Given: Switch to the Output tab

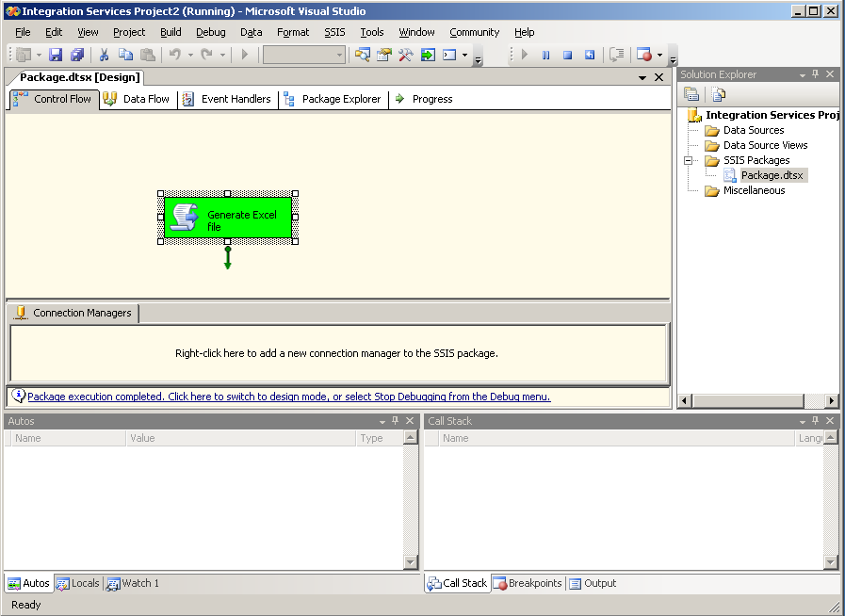Looking at the screenshot, I should click(x=593, y=583).
